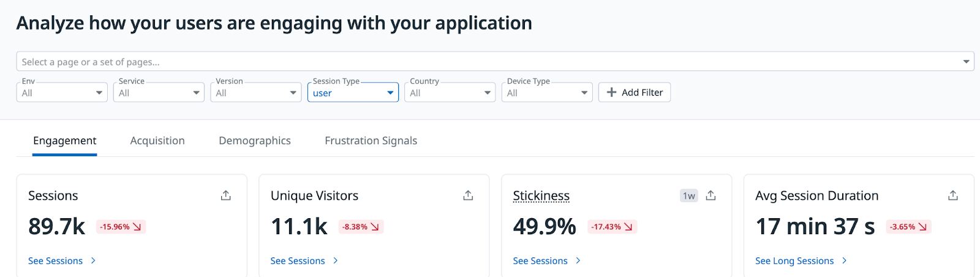Viewport: 980px width, 277px height.
Task: Open the Country filter dropdown
Action: click(x=450, y=93)
